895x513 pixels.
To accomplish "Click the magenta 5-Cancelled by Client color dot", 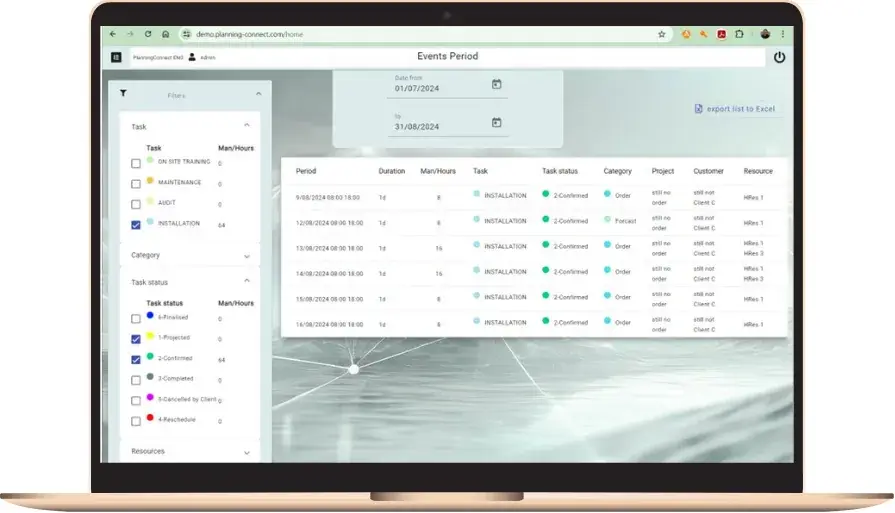I will pyautogui.click(x=150, y=397).
